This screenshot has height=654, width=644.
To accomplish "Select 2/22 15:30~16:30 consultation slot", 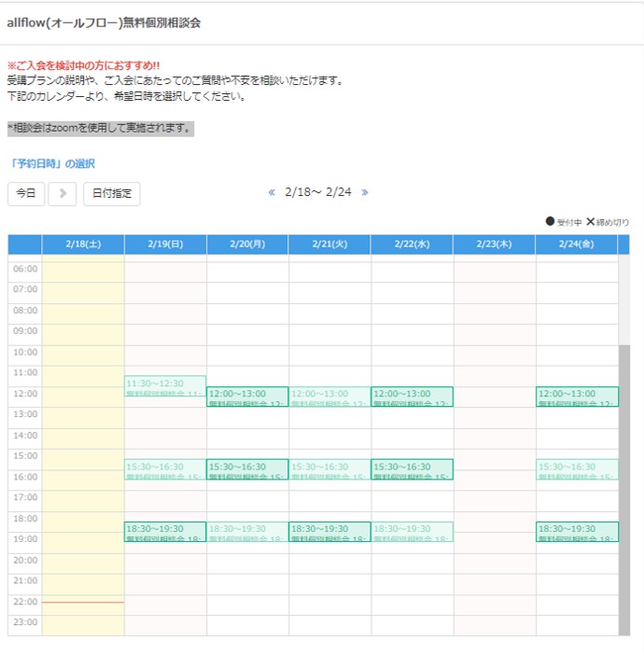I will [412, 469].
